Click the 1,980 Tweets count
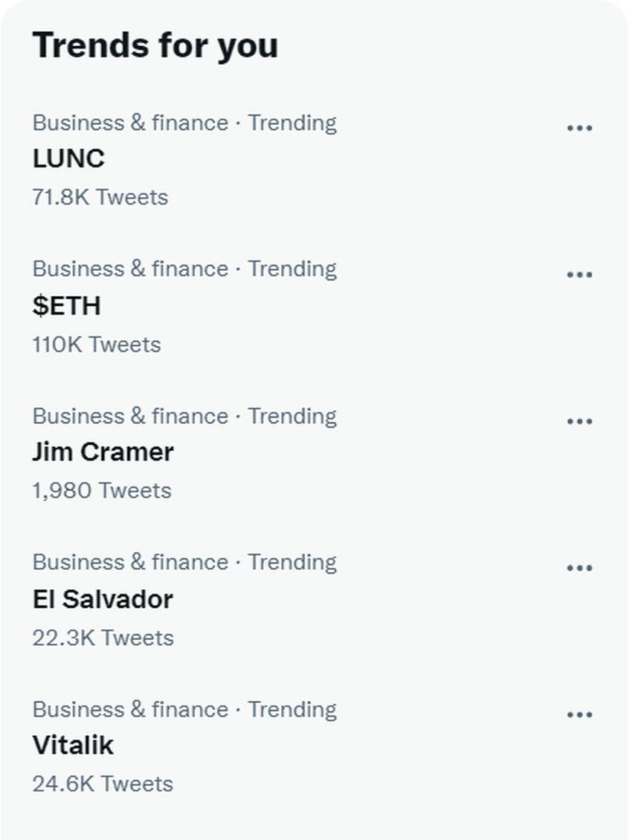The height and width of the screenshot is (840, 632). tap(101, 490)
